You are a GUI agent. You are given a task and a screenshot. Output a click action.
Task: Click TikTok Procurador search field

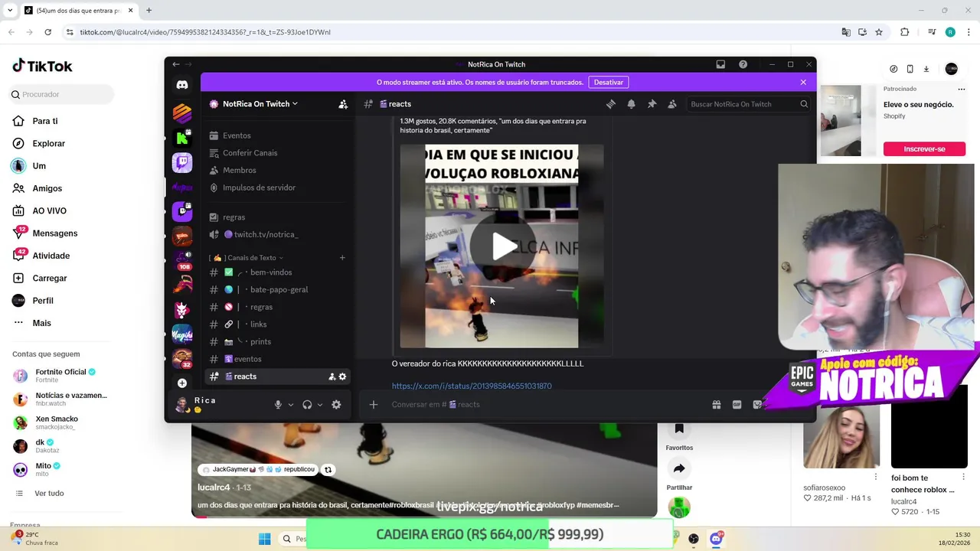[x=61, y=94]
